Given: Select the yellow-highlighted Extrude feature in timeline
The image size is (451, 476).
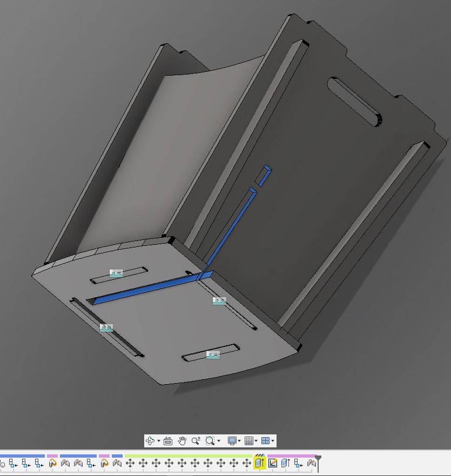Looking at the screenshot, I should [260, 463].
